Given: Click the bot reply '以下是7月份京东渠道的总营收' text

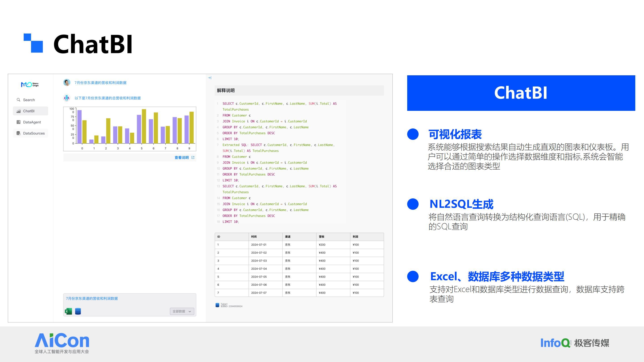Looking at the screenshot, I should (108, 98).
